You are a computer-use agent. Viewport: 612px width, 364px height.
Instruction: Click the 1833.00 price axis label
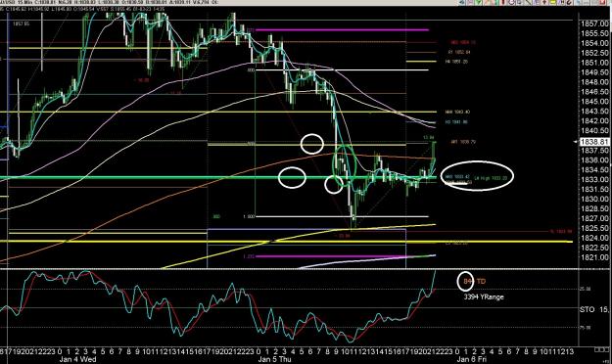tap(594, 180)
